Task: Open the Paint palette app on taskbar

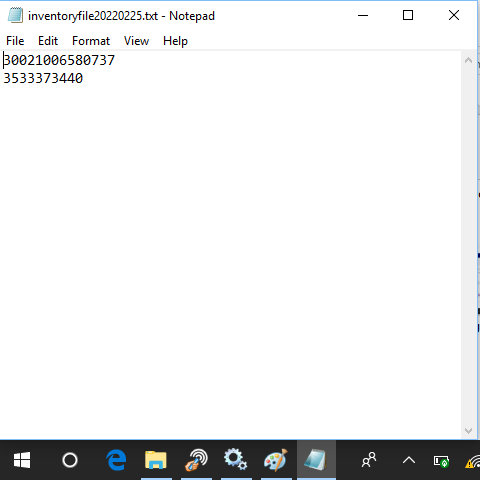Action: pos(276,460)
